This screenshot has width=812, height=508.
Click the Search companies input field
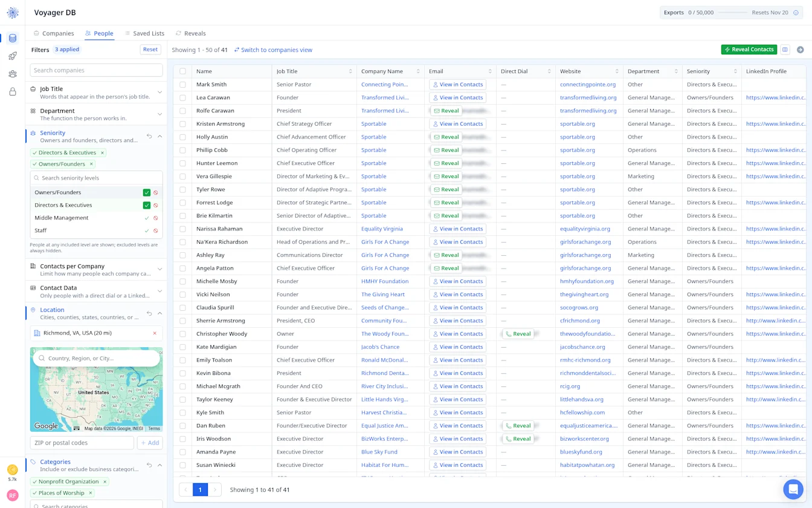pos(96,70)
